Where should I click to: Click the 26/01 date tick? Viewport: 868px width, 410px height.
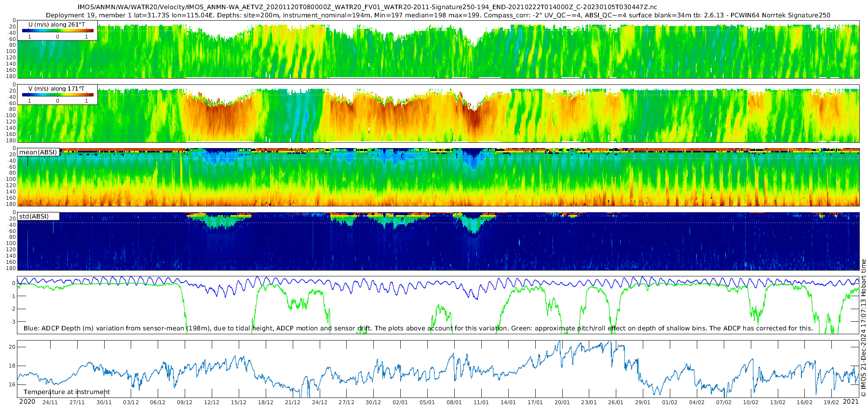tap(616, 402)
